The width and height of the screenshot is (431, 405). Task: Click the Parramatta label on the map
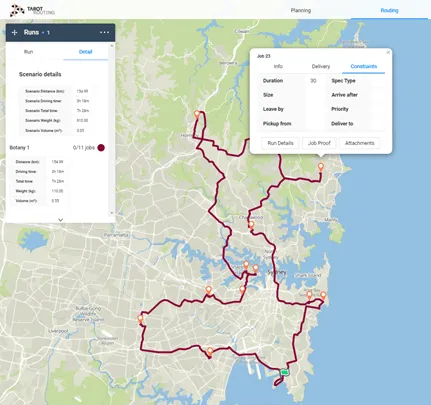pos(116,235)
